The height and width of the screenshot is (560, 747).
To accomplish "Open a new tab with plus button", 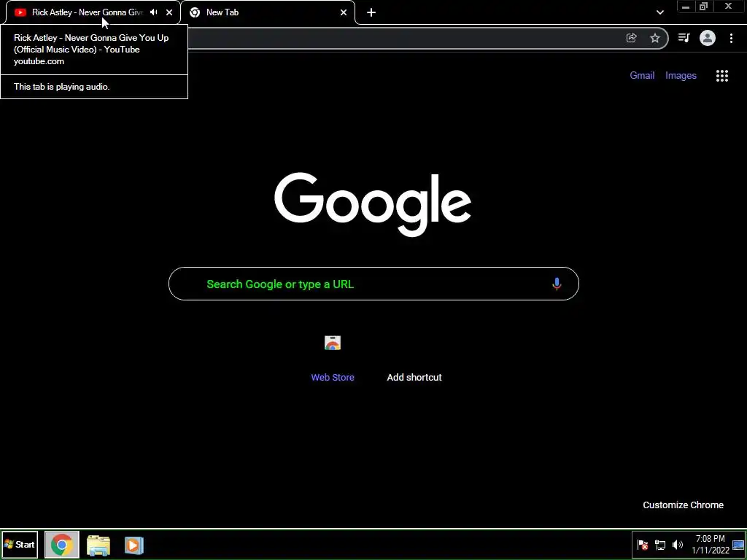I will (371, 12).
